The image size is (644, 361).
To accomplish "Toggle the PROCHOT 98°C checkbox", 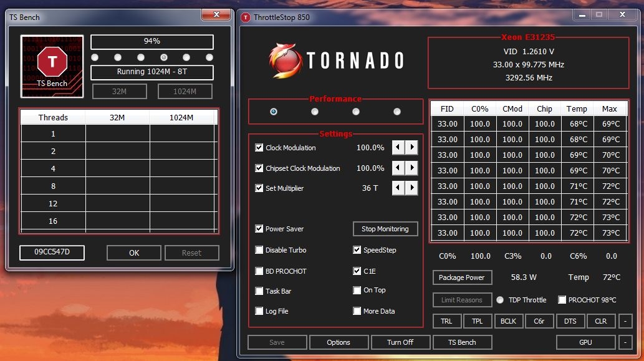I will pyautogui.click(x=562, y=300).
